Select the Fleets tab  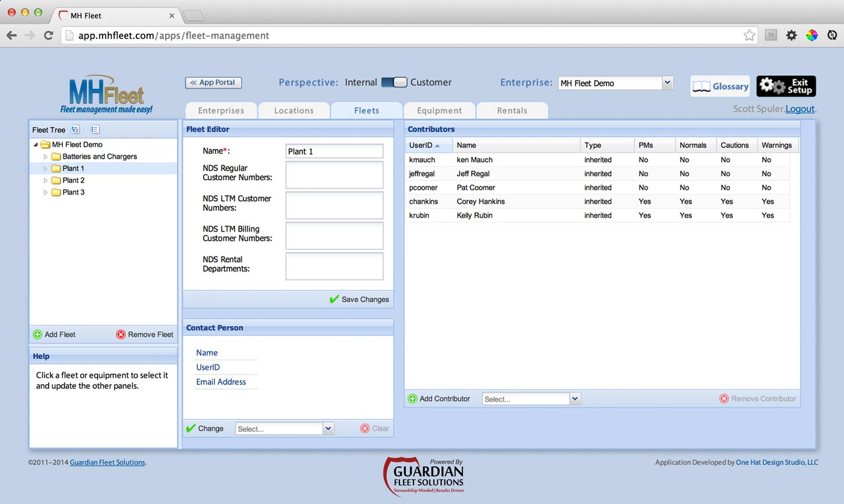[x=366, y=110]
